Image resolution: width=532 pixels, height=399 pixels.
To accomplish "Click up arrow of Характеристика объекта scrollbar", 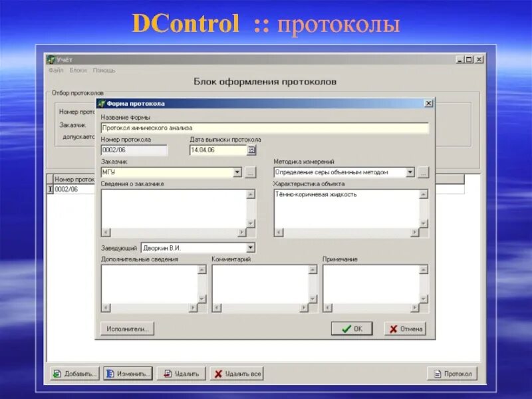I will 424,194.
